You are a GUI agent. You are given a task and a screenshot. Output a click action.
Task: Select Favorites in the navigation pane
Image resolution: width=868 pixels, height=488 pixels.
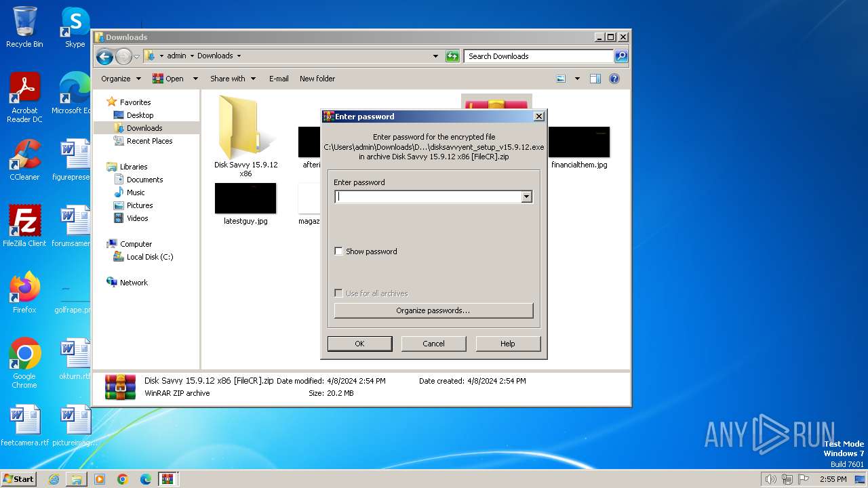135,102
